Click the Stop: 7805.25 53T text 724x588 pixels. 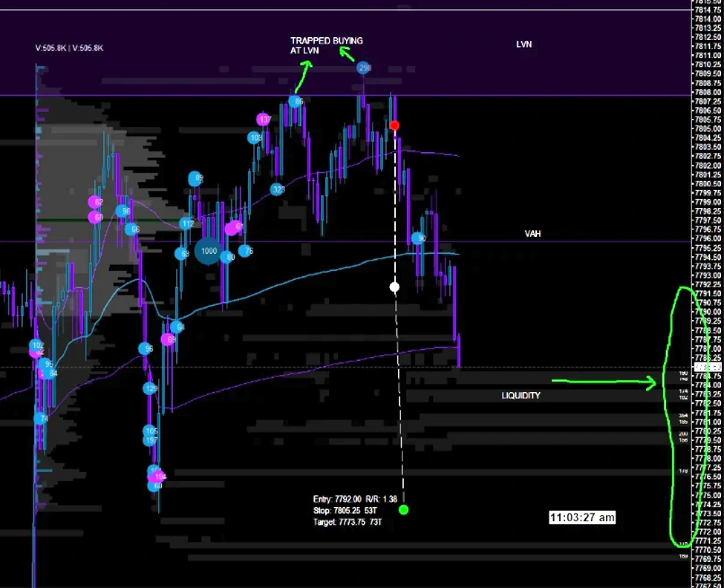345,511
